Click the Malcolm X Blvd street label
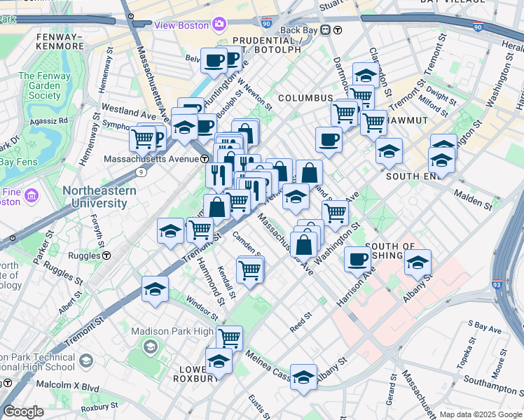This screenshot has width=524, height=420. pyautogui.click(x=68, y=386)
